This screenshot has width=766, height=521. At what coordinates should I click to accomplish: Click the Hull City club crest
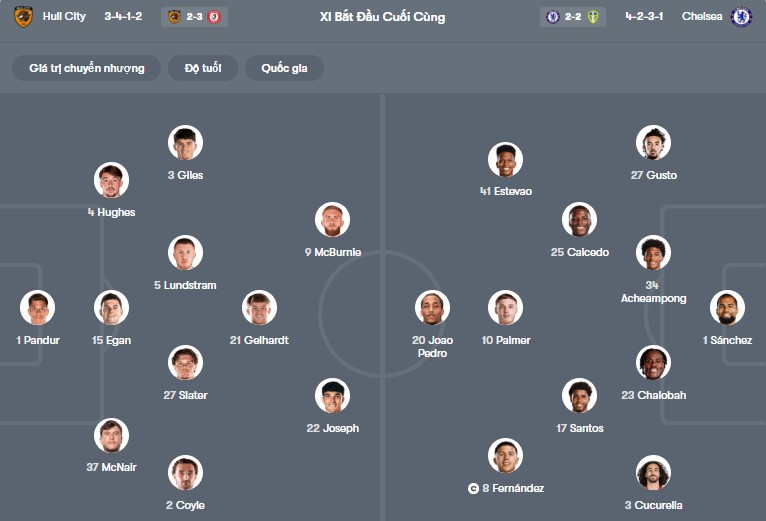point(23,17)
